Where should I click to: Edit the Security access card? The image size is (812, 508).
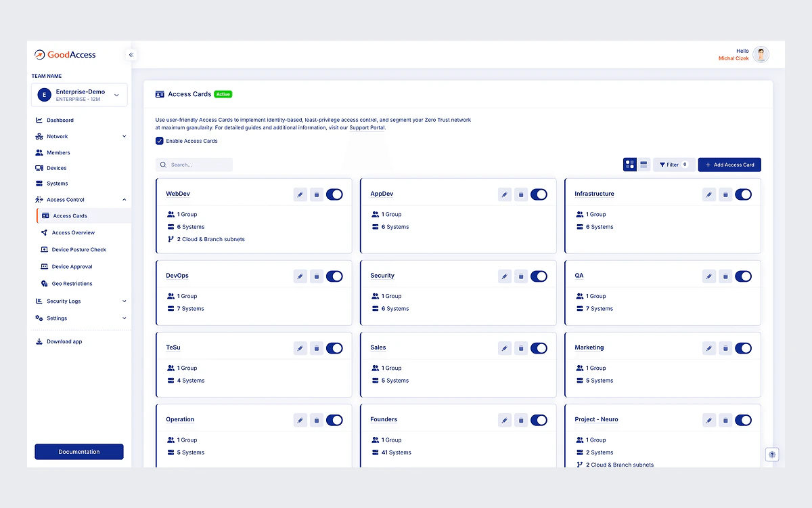tap(505, 276)
